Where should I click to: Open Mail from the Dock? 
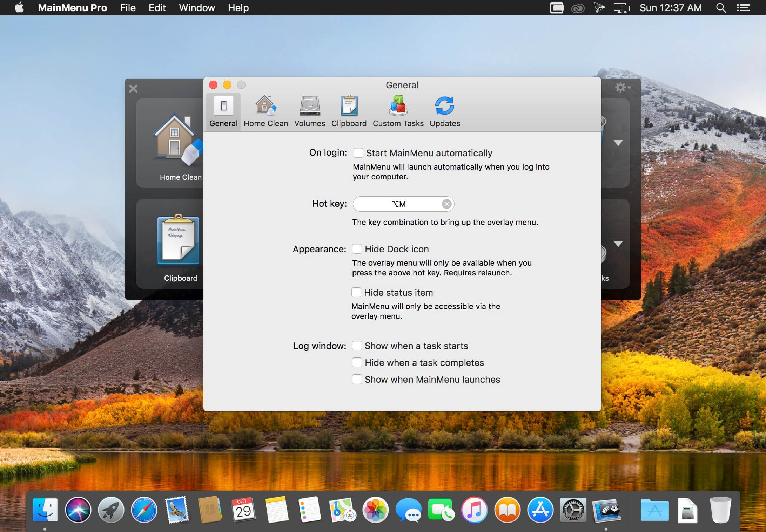pos(177,510)
